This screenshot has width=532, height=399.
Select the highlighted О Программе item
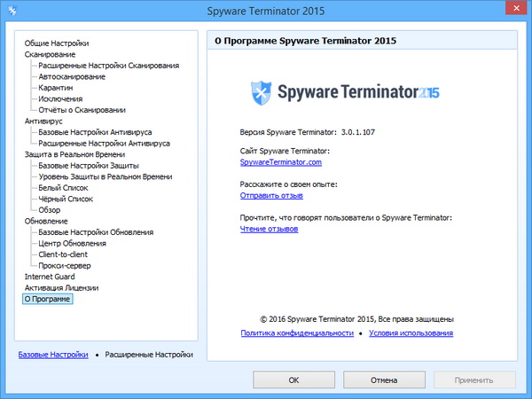click(48, 299)
